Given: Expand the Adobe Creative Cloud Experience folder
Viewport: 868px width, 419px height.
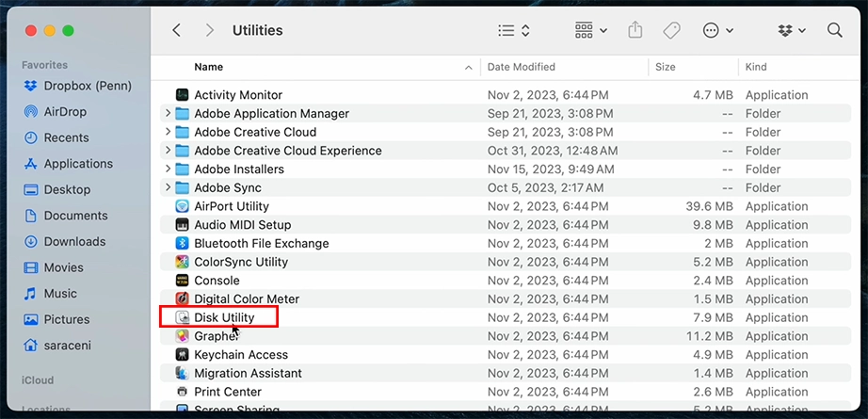Looking at the screenshot, I should [x=168, y=151].
